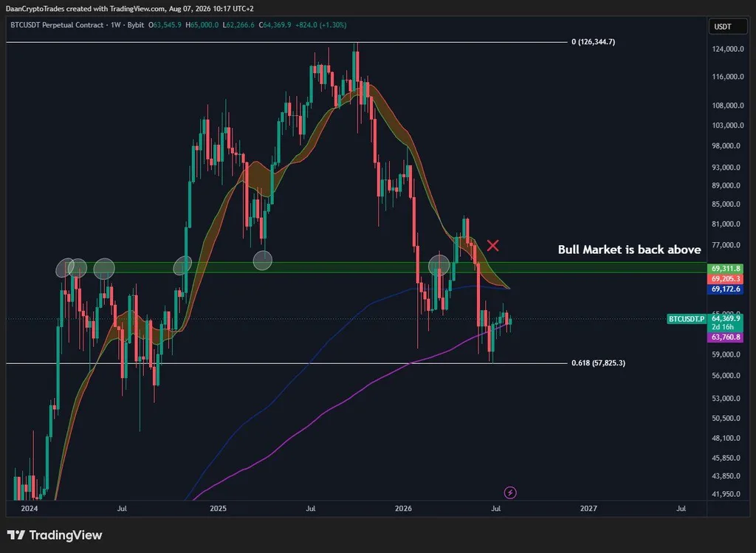
Task: Click the green 69,311.8 price label
Action: point(725,268)
